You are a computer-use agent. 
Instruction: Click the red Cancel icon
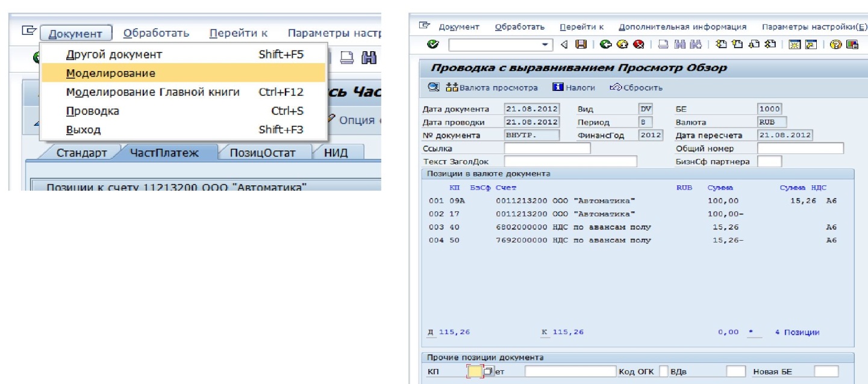pos(639,45)
